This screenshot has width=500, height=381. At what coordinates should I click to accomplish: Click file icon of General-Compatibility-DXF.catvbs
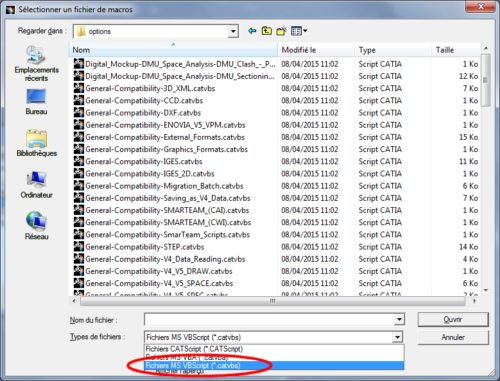[x=79, y=112]
